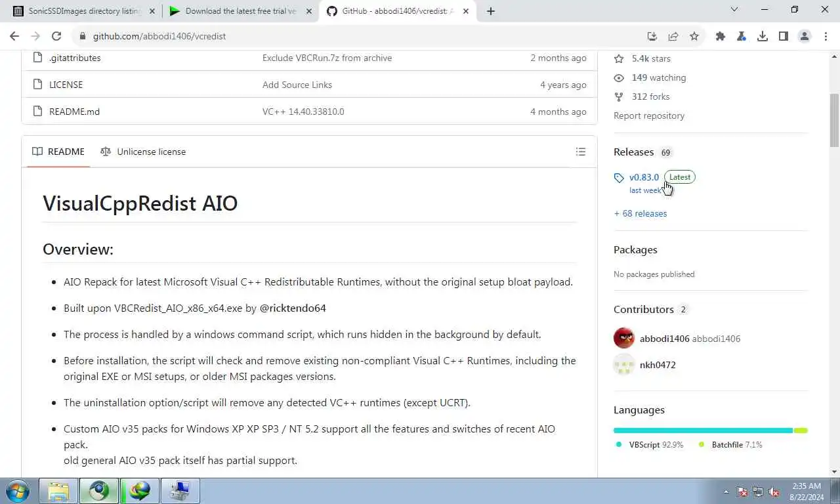Click the .gitattributes file icon

point(37,58)
